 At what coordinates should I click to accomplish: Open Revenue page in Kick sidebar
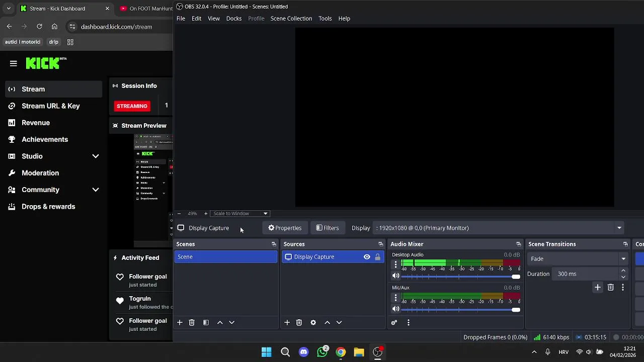pos(36,123)
